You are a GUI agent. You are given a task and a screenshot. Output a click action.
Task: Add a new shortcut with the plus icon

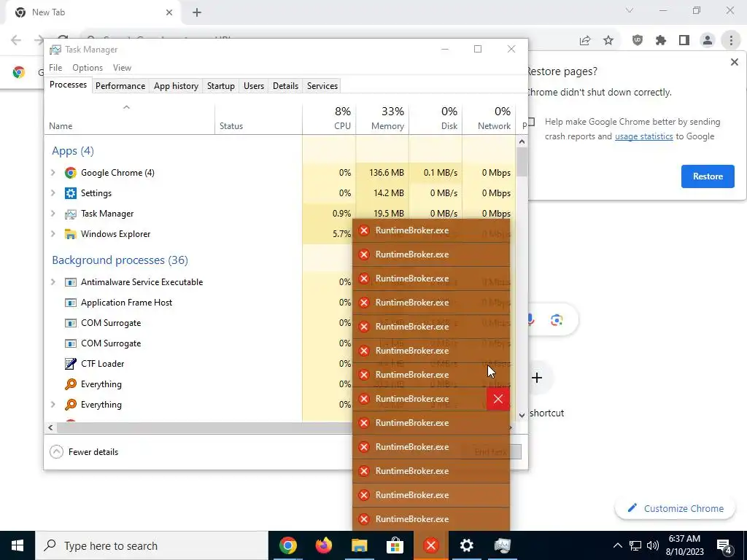[537, 378]
